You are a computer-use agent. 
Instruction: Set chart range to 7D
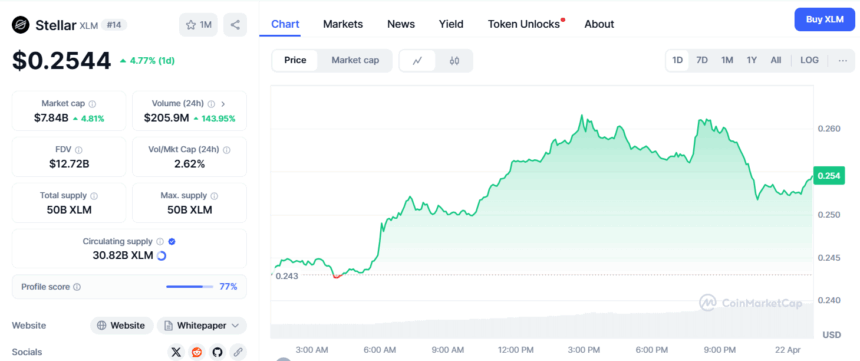[x=702, y=60]
